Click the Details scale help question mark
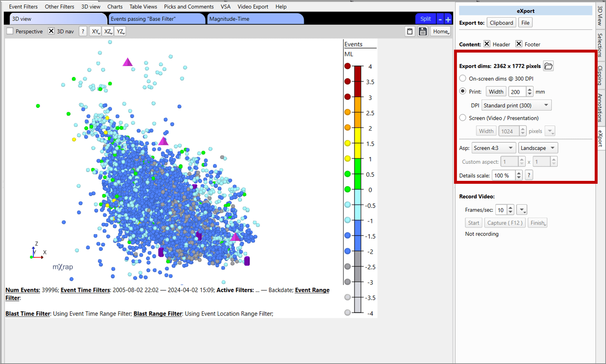The image size is (606, 364). 529,175
